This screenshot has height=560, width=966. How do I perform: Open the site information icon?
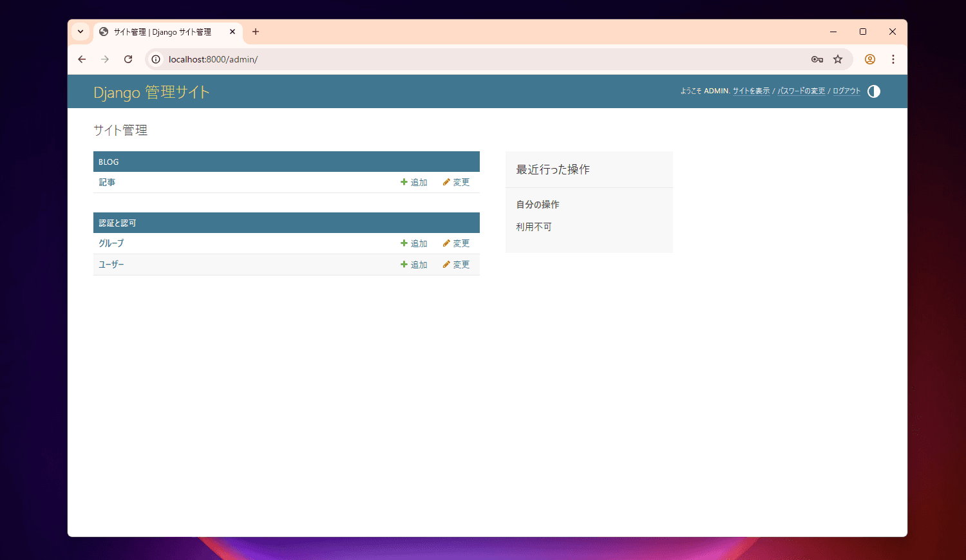pyautogui.click(x=156, y=59)
